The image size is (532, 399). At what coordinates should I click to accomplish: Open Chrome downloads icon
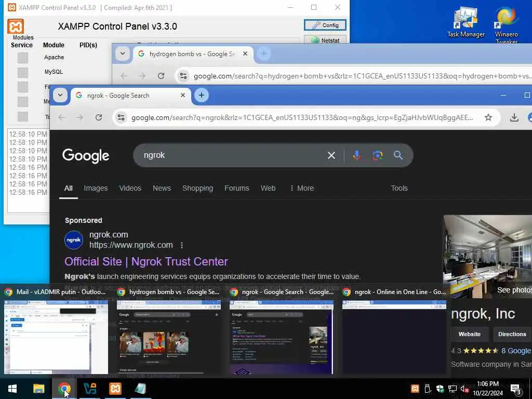[514, 117]
